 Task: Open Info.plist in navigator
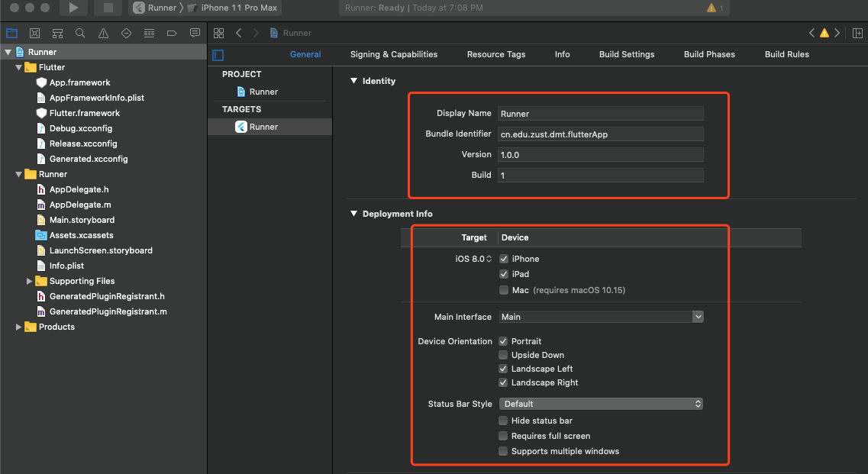pyautogui.click(x=66, y=266)
